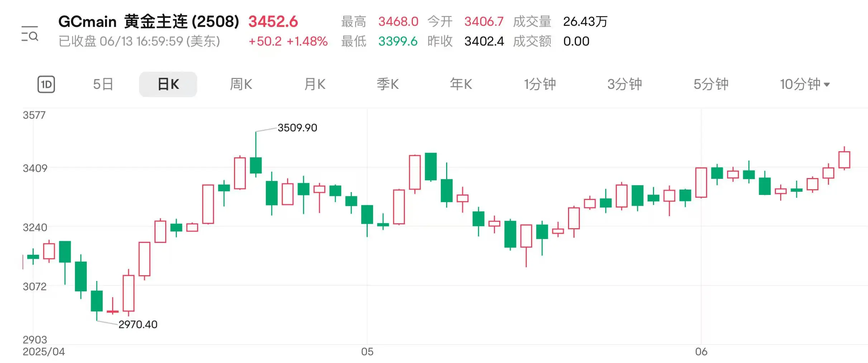Select the 1D chart view icon
This screenshot has width=868, height=363.
click(46, 84)
